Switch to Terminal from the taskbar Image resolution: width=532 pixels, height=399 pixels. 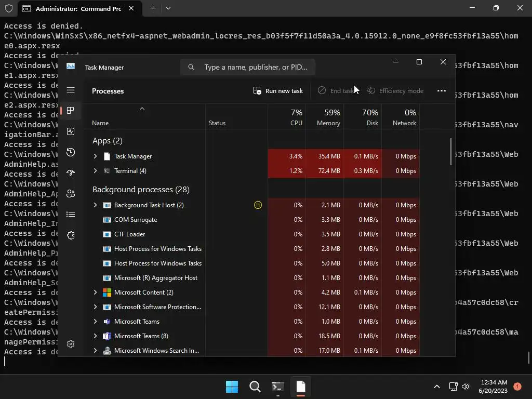278,387
